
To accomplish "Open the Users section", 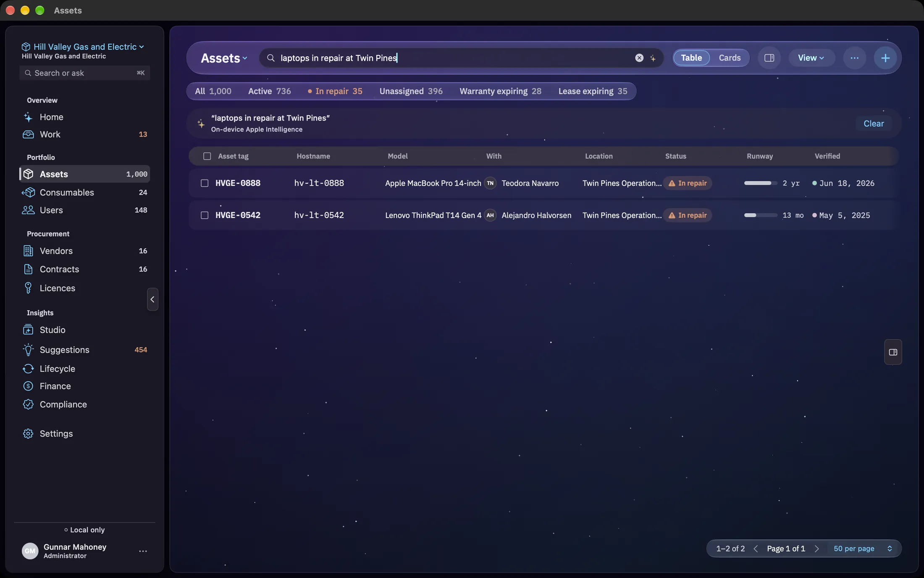I will [x=84, y=210].
